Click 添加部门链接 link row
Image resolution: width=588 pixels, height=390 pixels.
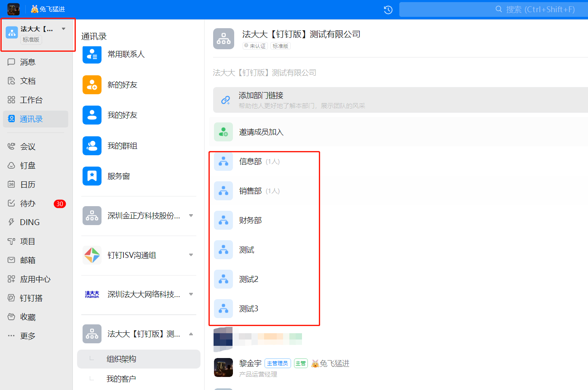[400, 100]
